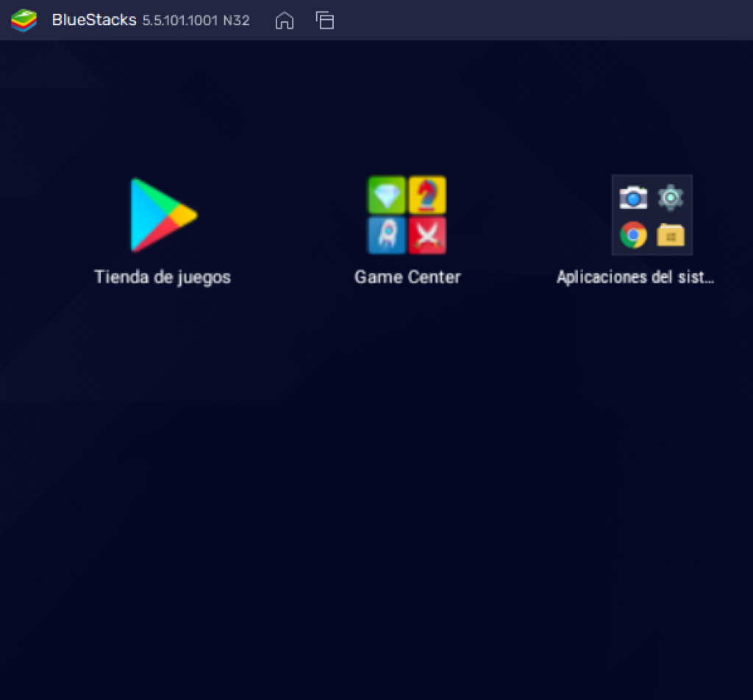Launch Chrome from the system apps folder
Viewport: 753px width, 700px height.
pyautogui.click(x=632, y=234)
